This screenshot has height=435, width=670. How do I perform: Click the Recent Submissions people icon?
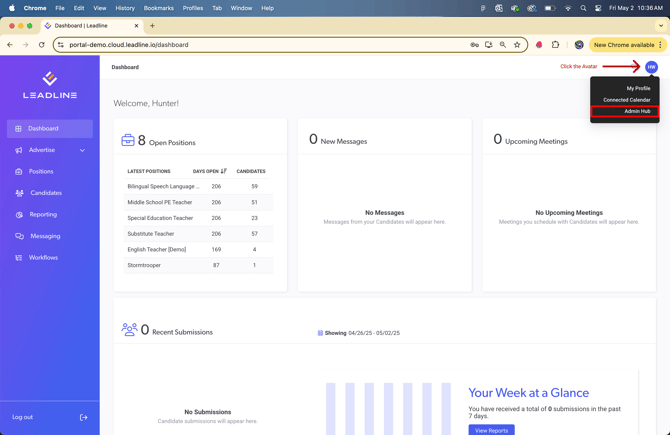(x=129, y=329)
